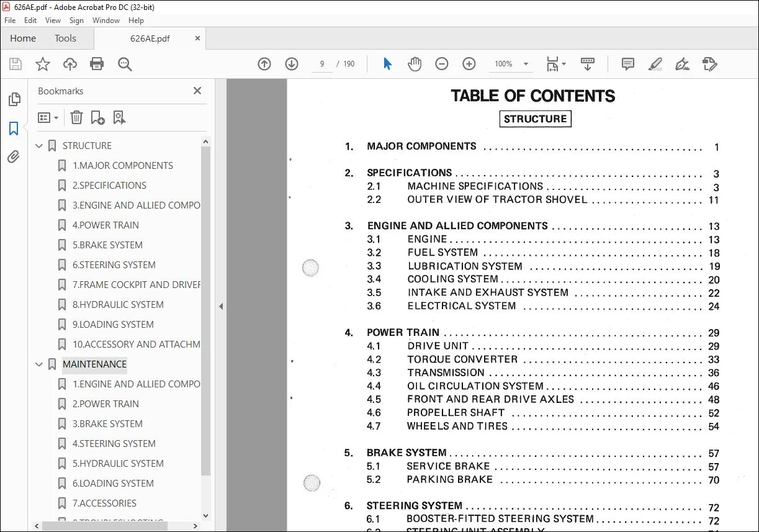Switch to the Tools tab
The image size is (759, 532).
click(x=65, y=38)
